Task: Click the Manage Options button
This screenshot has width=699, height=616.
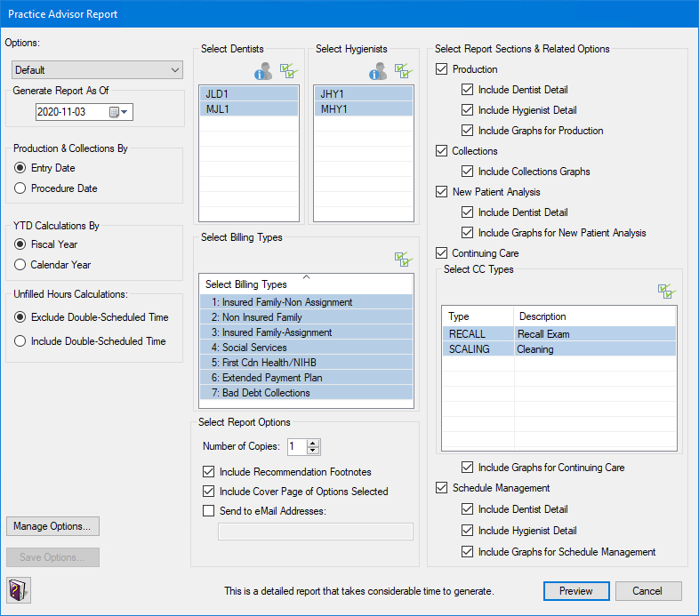Action: (x=52, y=526)
